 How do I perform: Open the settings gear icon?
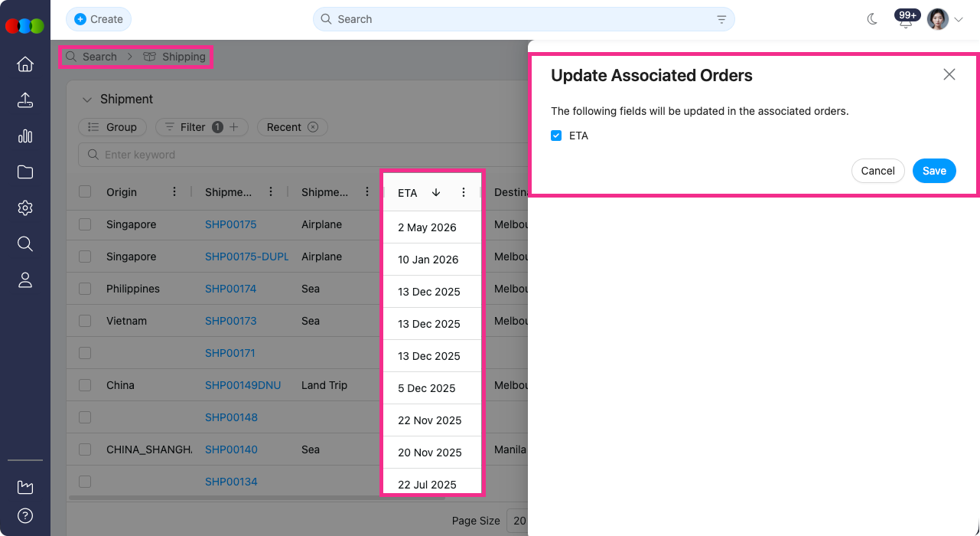click(25, 208)
